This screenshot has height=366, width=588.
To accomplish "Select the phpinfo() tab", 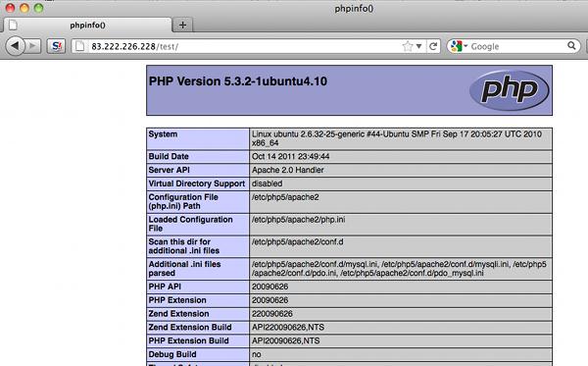I will pyautogui.click(x=87, y=26).
